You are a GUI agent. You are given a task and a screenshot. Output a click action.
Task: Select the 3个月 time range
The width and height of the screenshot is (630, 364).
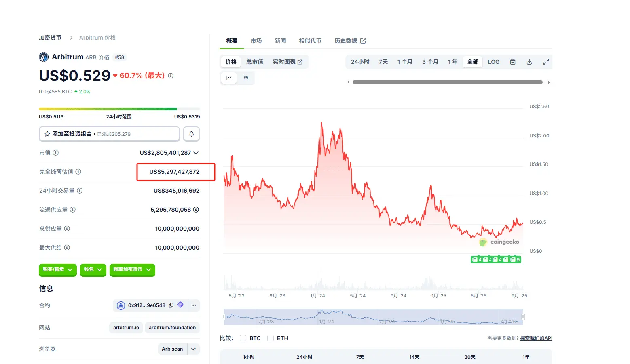(x=430, y=62)
